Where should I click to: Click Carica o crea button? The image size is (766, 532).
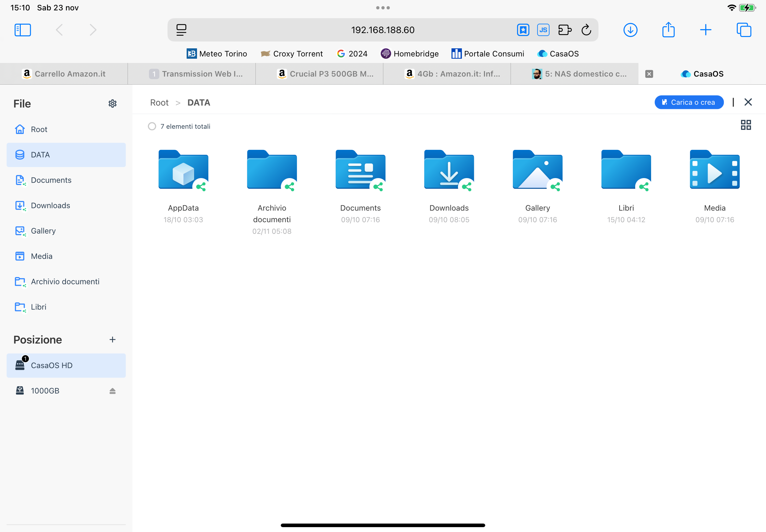tap(689, 102)
